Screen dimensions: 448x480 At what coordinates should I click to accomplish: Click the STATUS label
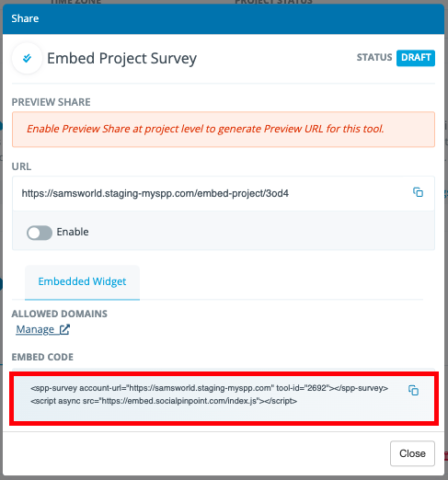pos(374,57)
